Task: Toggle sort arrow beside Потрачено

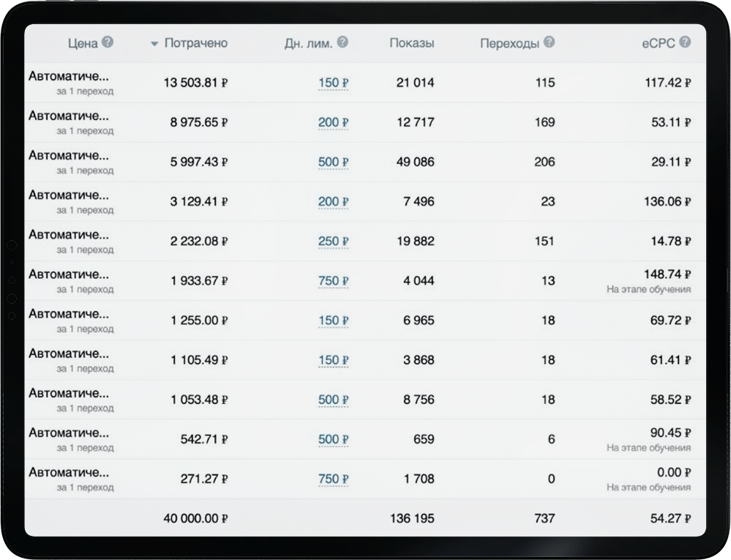Action: (154, 44)
